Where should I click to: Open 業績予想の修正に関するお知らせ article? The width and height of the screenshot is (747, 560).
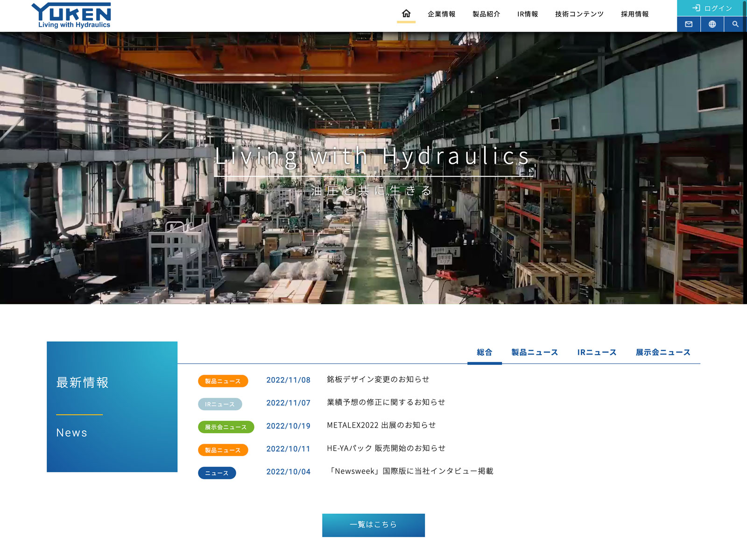tap(386, 402)
